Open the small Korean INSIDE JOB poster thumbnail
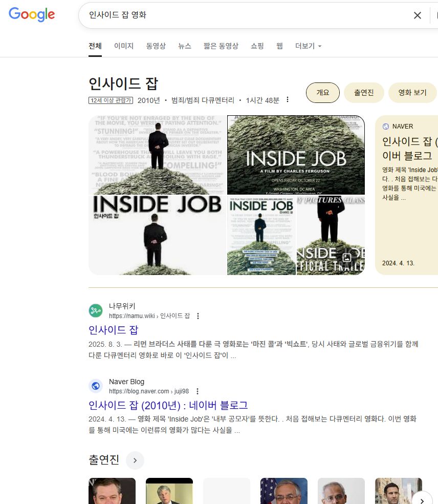 click(261, 235)
